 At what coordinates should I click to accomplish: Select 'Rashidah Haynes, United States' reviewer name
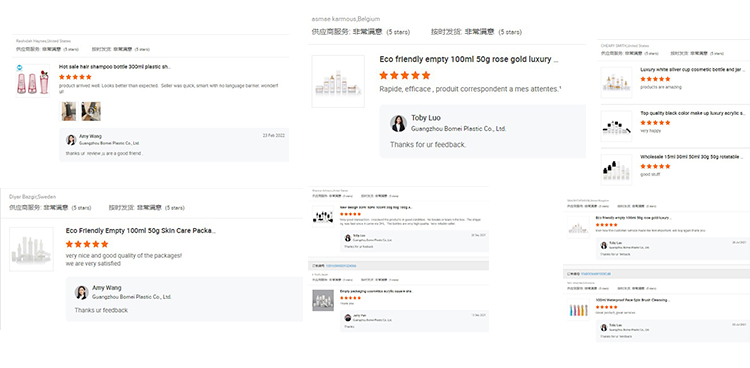tap(43, 41)
